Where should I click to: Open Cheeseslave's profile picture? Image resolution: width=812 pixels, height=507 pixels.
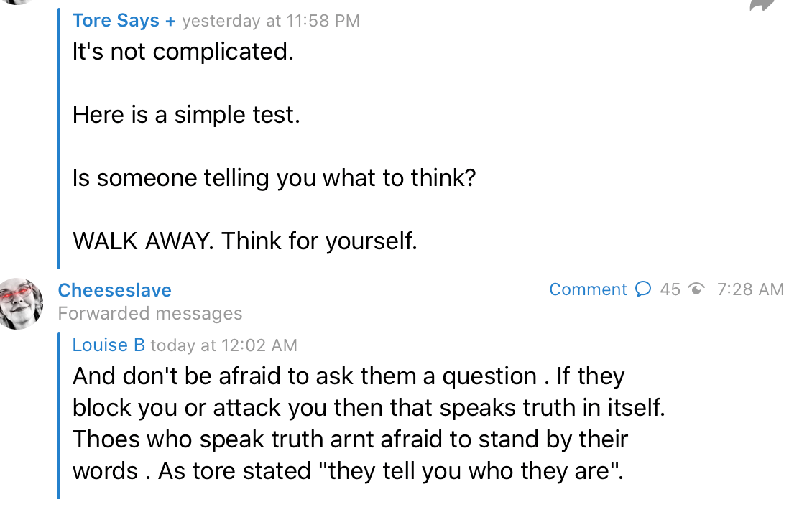21,303
